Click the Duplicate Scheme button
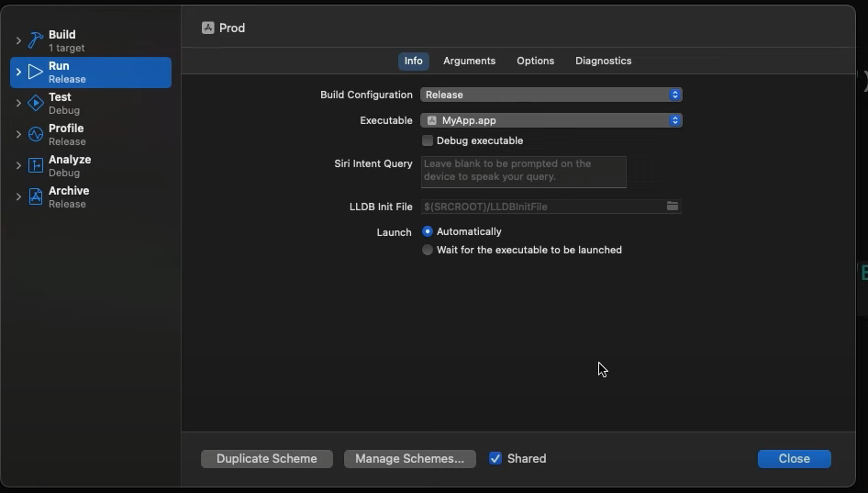868x493 pixels. [267, 459]
